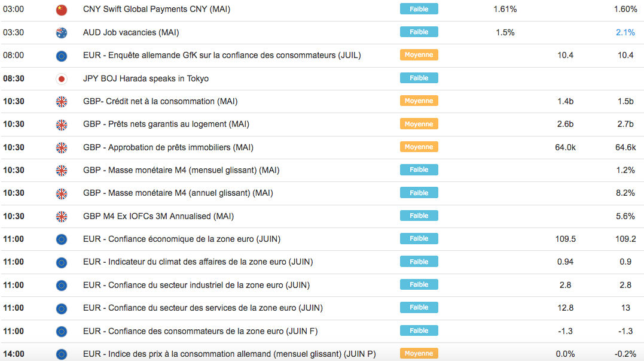This screenshot has height=361, width=644.
Task: Click the blue 2.1% value for AUD Job vacancies
Action: click(x=625, y=32)
